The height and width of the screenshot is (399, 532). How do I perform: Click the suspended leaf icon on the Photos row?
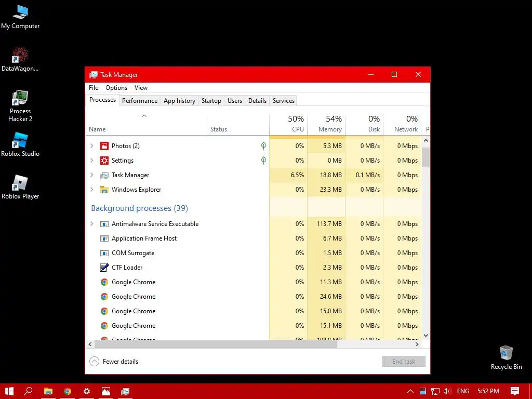click(x=263, y=146)
